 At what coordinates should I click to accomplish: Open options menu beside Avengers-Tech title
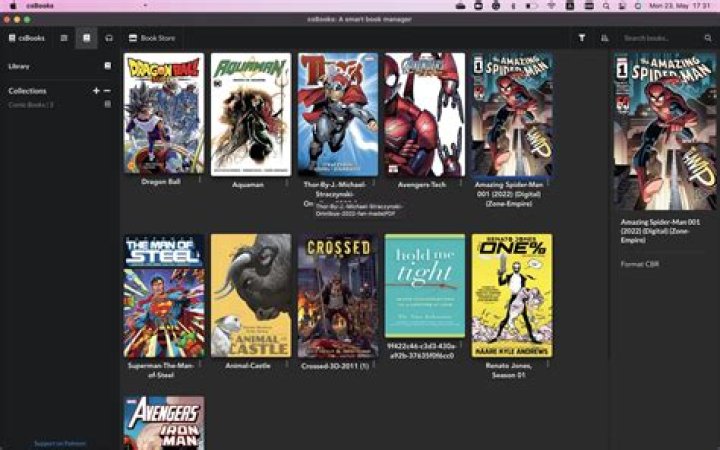461,183
